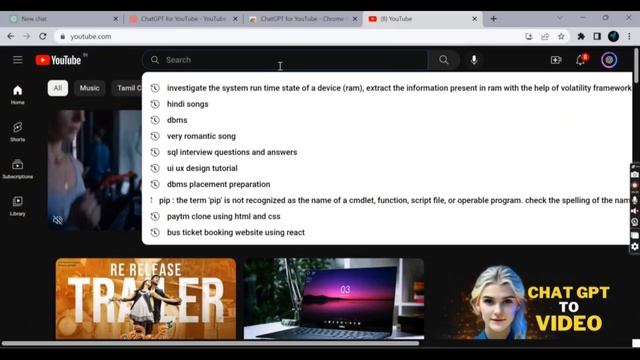Image resolution: width=640 pixels, height=360 pixels.
Task: Open Library in the sidebar
Action: point(18,205)
